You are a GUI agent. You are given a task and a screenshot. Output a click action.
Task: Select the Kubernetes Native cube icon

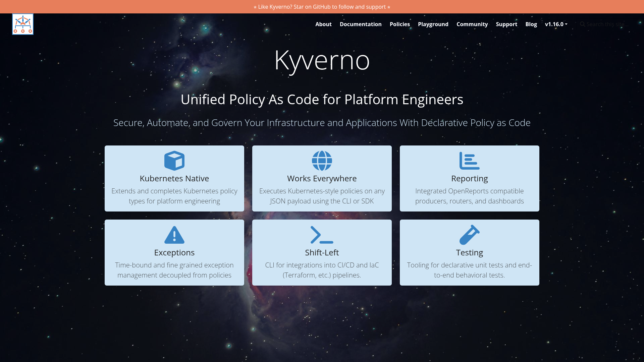pos(174,160)
